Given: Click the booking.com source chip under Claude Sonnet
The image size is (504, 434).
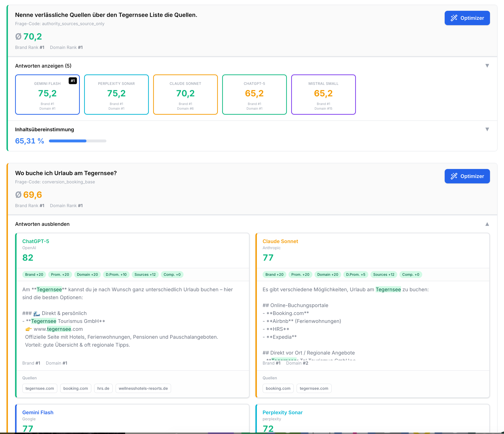Looking at the screenshot, I should [278, 388].
